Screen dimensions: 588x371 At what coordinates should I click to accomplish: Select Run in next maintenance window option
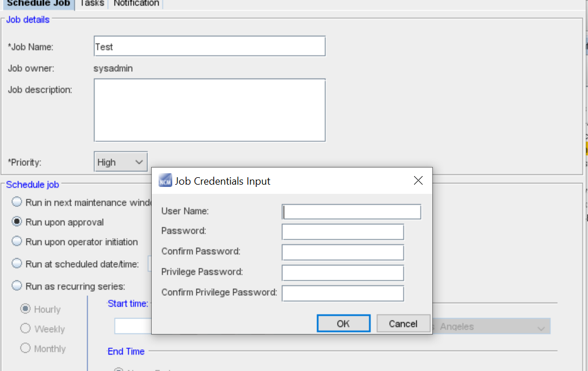[x=17, y=202]
